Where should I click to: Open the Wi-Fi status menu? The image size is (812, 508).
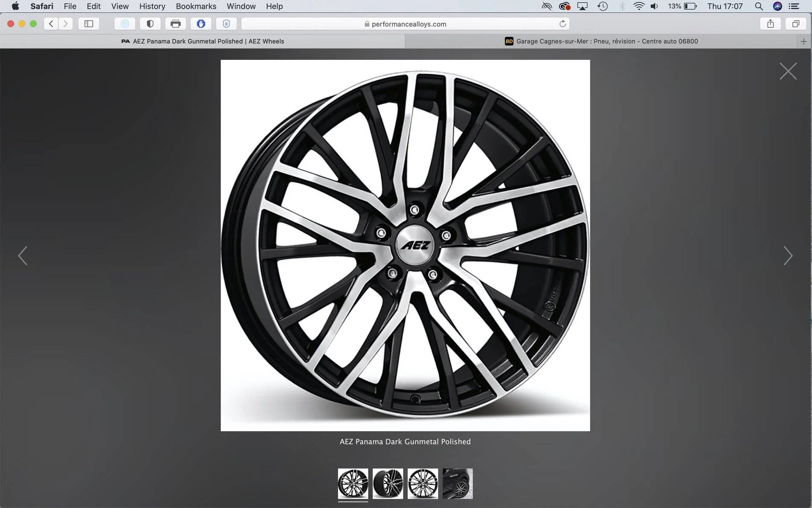coord(638,6)
